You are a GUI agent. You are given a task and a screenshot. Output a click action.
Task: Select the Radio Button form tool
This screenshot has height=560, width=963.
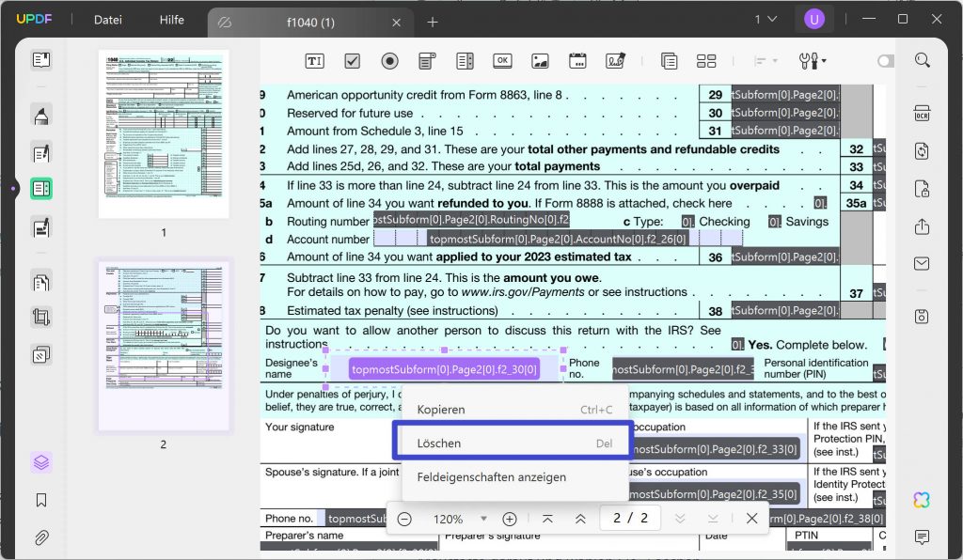[389, 60]
